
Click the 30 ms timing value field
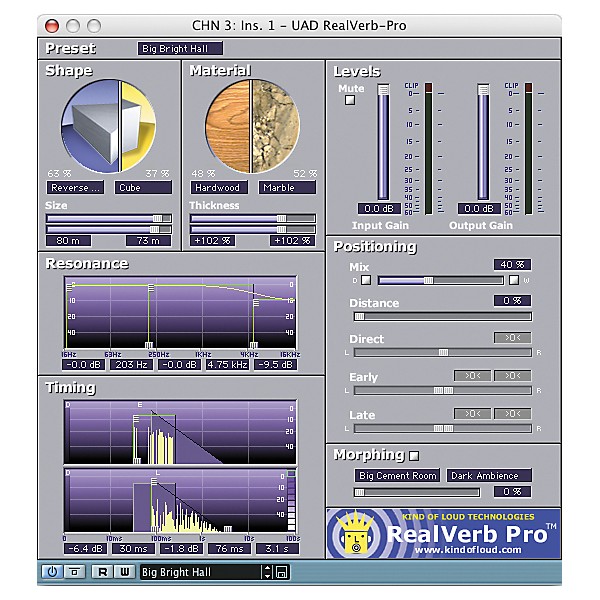(133, 549)
